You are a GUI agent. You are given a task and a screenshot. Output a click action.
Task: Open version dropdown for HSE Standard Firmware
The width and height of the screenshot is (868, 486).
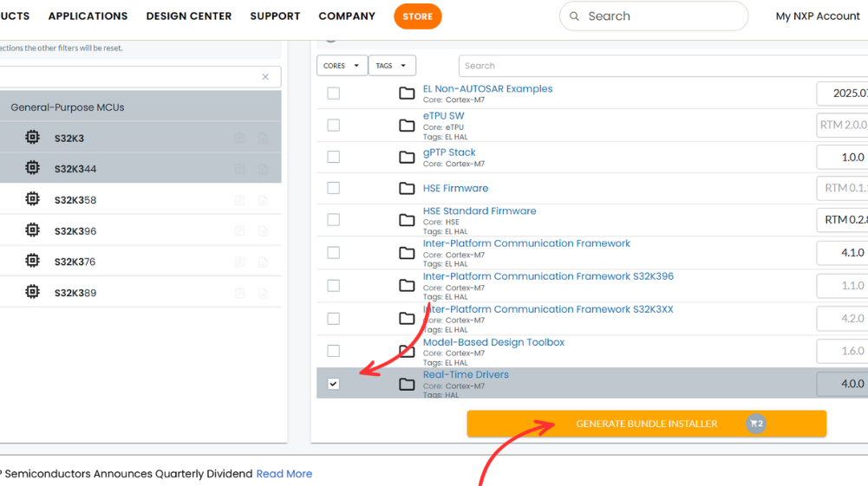tap(842, 220)
